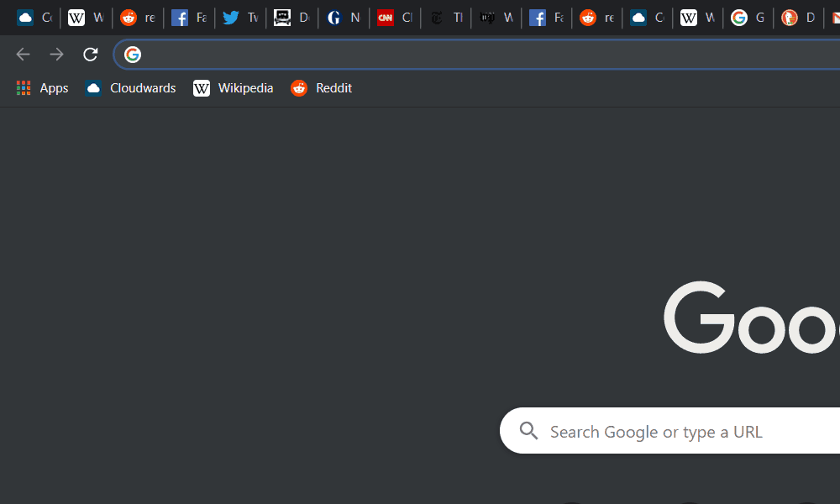840x504 pixels.
Task: Switch to the New York Times tab
Action: (446, 18)
